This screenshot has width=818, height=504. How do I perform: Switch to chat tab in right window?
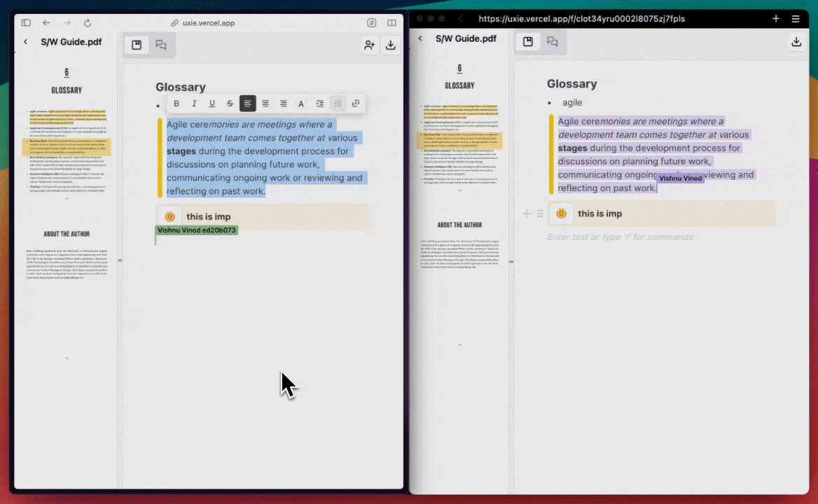click(553, 42)
